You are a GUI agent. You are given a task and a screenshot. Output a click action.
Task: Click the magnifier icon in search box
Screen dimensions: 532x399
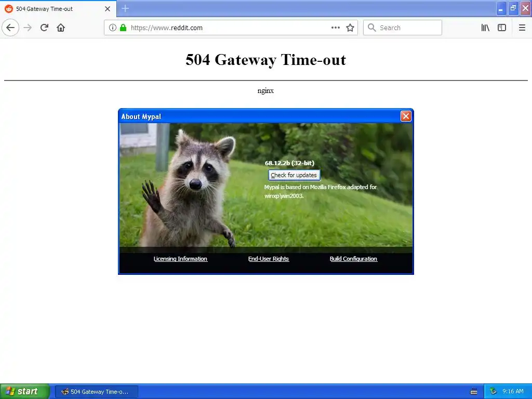pyautogui.click(x=372, y=28)
